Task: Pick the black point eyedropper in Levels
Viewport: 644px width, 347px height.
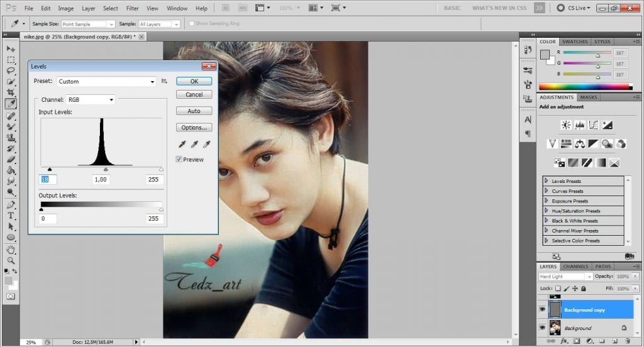Action: pyautogui.click(x=182, y=145)
